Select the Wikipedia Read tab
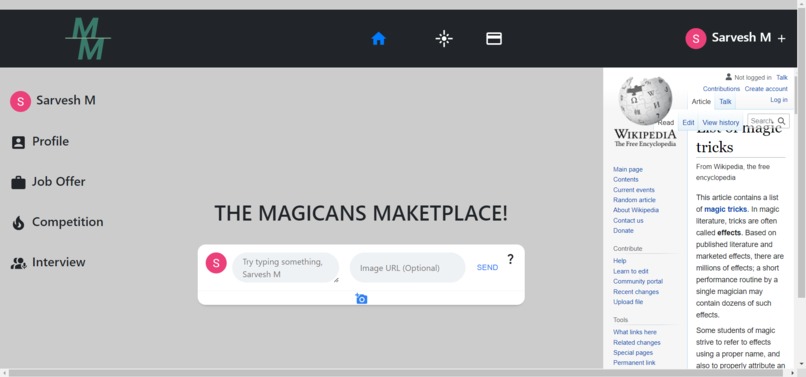 pyautogui.click(x=666, y=122)
